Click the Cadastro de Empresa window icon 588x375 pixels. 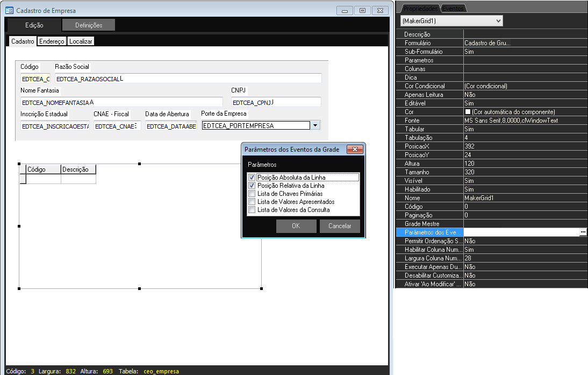tap(9, 10)
